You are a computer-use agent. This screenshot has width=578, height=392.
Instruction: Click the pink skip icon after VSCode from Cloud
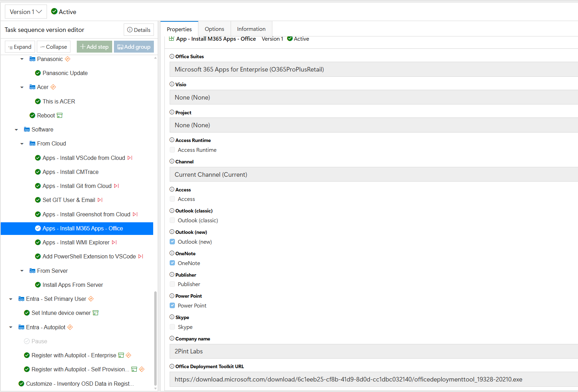coord(130,158)
